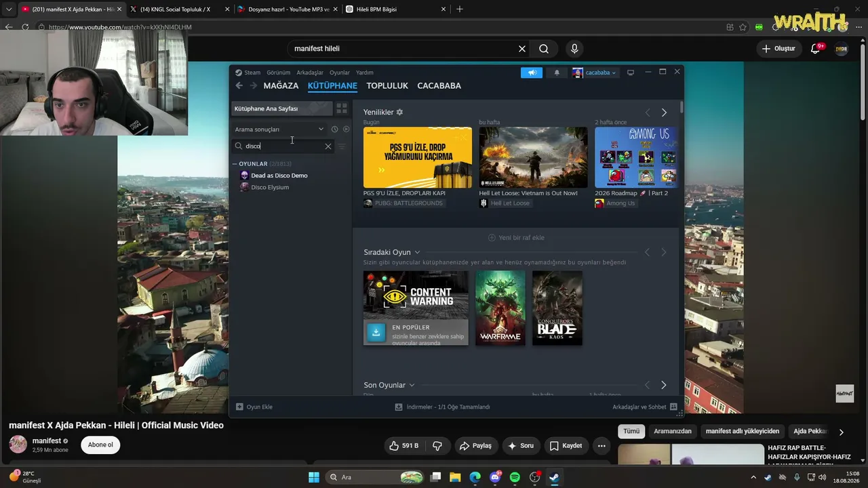Open a new browser tab
Image resolution: width=868 pixels, height=488 pixels.
click(x=460, y=9)
